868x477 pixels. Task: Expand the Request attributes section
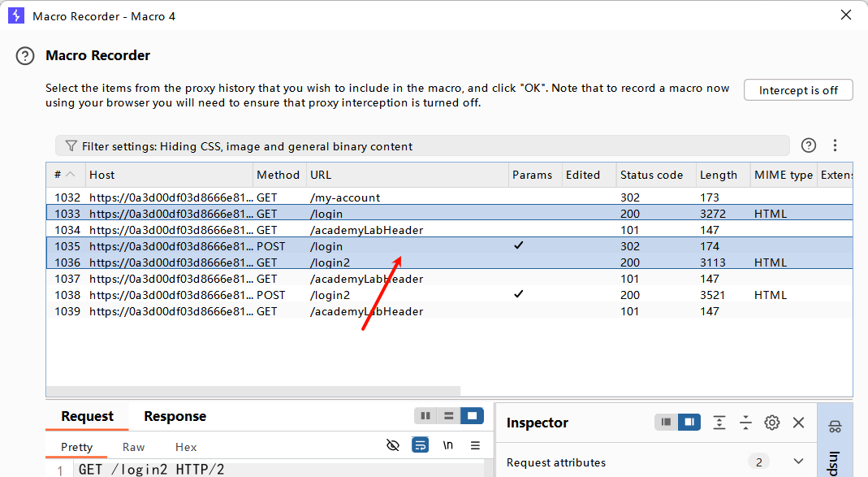tap(798, 462)
